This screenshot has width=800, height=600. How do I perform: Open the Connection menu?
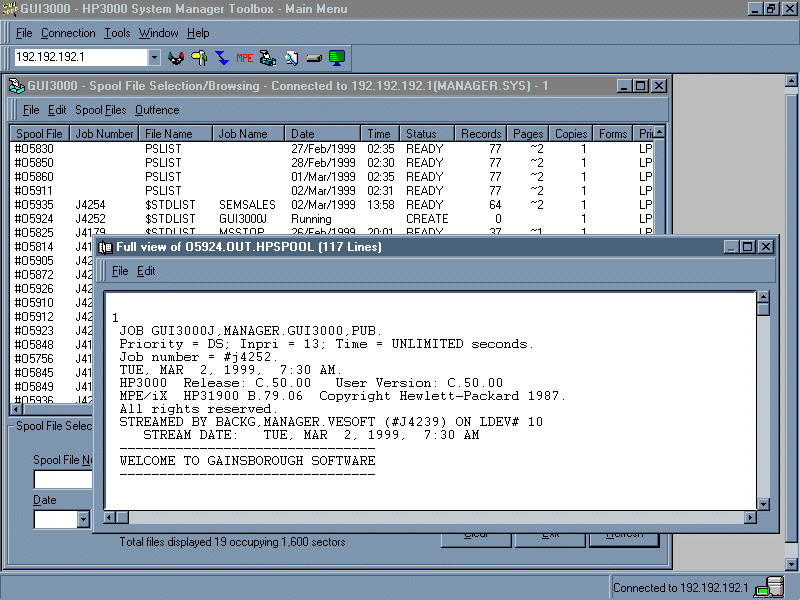(x=68, y=33)
